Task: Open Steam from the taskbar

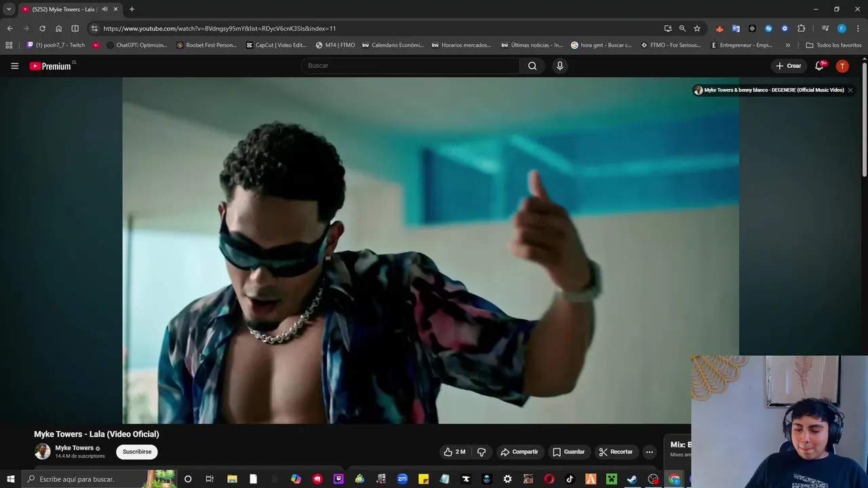Action: (632, 479)
